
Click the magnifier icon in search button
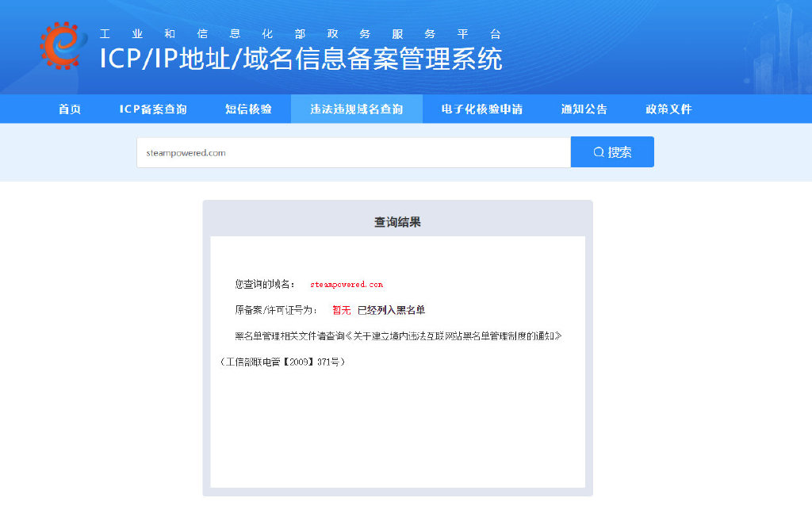pos(599,152)
